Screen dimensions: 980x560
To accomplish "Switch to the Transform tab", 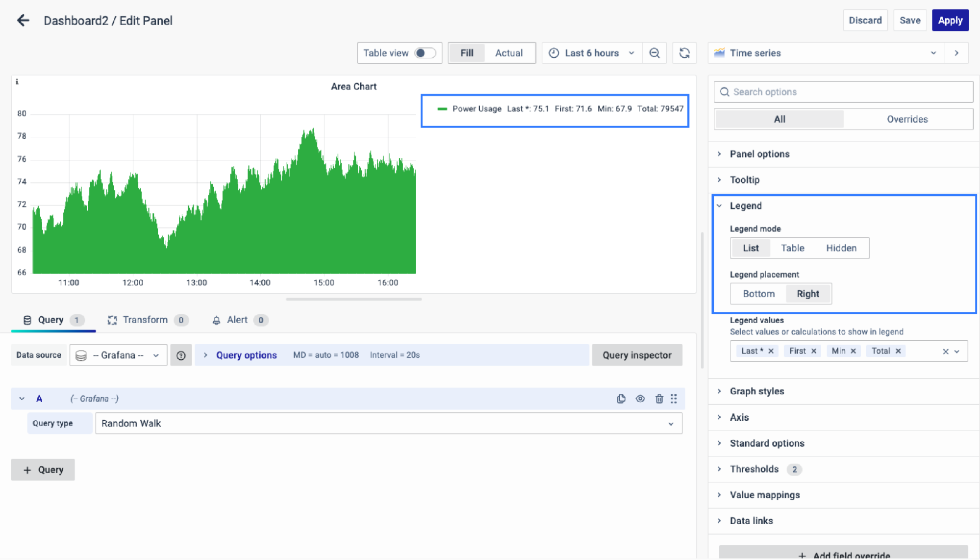I will (x=145, y=320).
